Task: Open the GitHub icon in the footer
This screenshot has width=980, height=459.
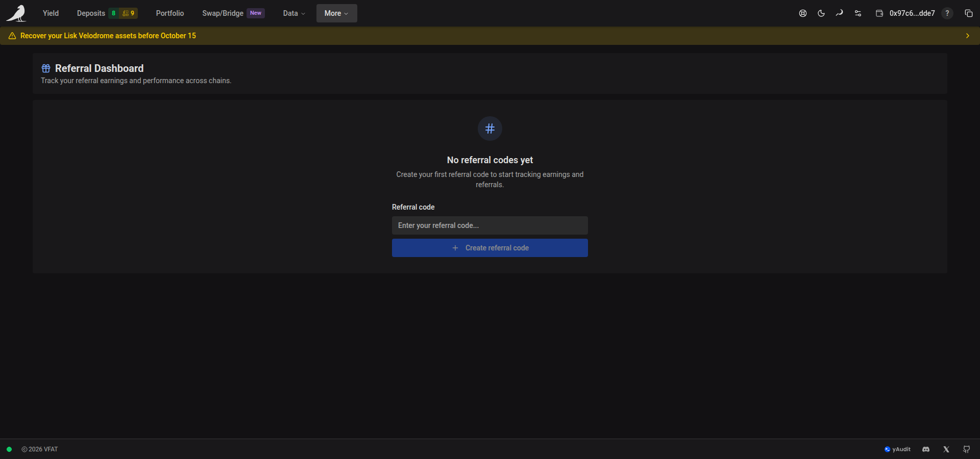Action: [967, 449]
